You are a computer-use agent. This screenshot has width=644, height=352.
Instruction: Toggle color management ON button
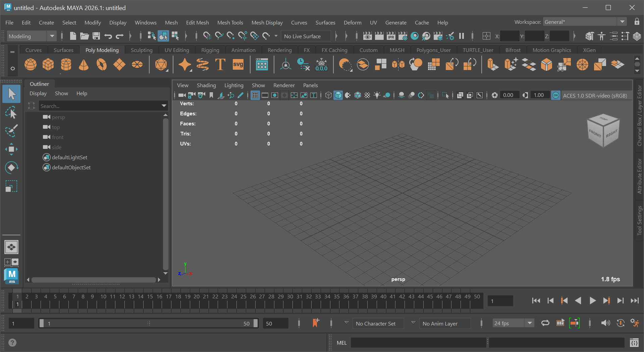tap(556, 96)
